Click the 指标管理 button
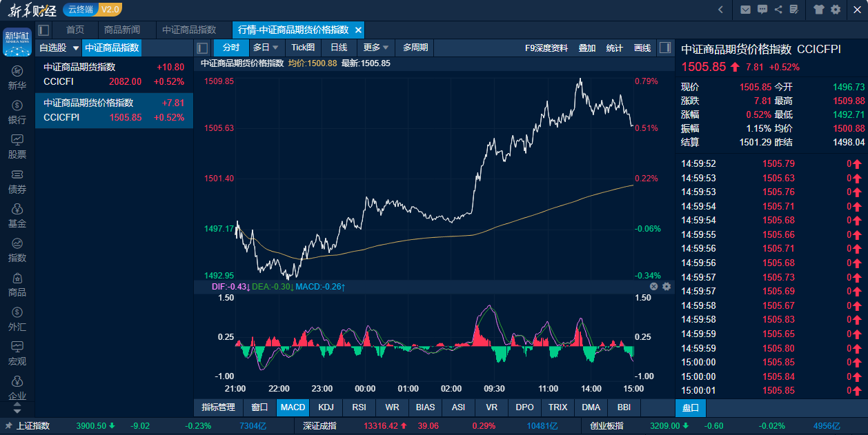This screenshot has width=868, height=435. pyautogui.click(x=218, y=407)
